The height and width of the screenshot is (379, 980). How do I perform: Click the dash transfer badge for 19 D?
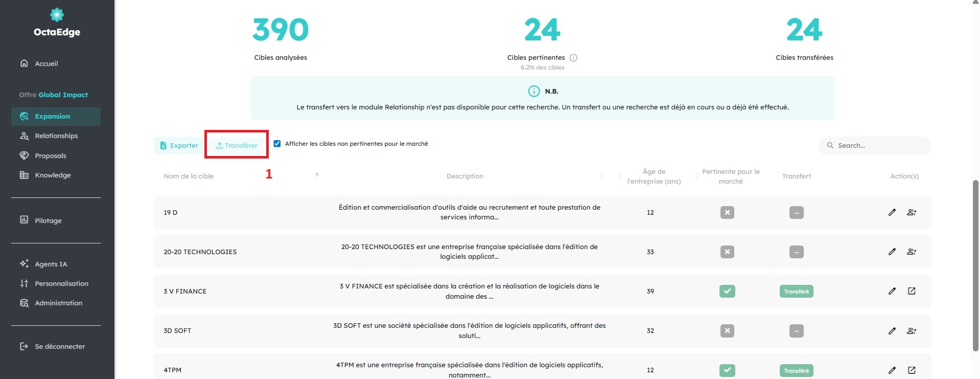tap(796, 212)
